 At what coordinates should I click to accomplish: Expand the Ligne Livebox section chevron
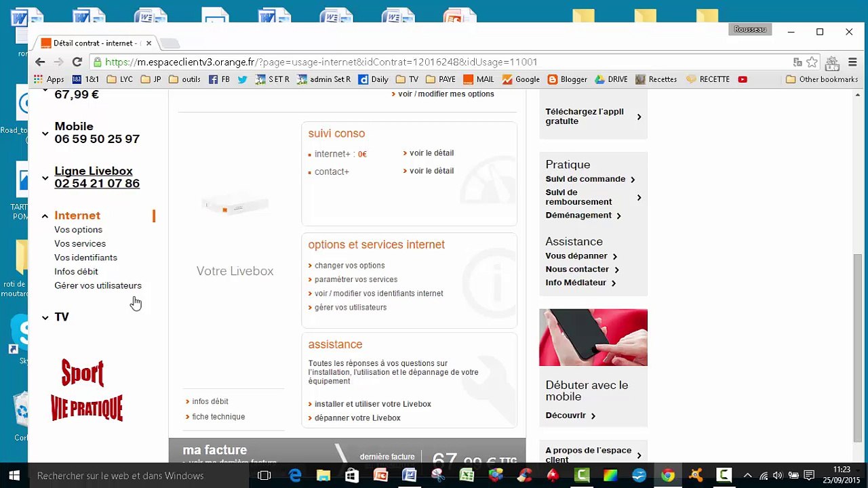[45, 178]
